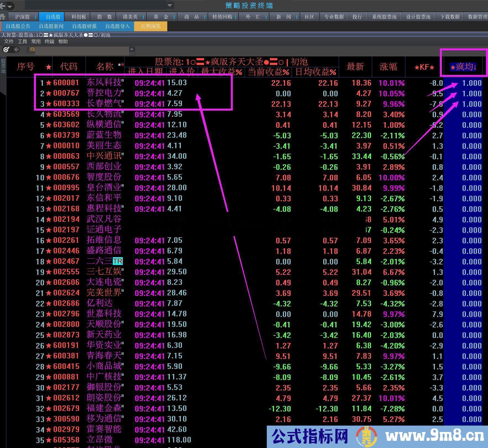Image resolution: width=488 pixels, height=448 pixels.
Task: Toggle the star marker on 完美世界 row
Action: pos(49,293)
